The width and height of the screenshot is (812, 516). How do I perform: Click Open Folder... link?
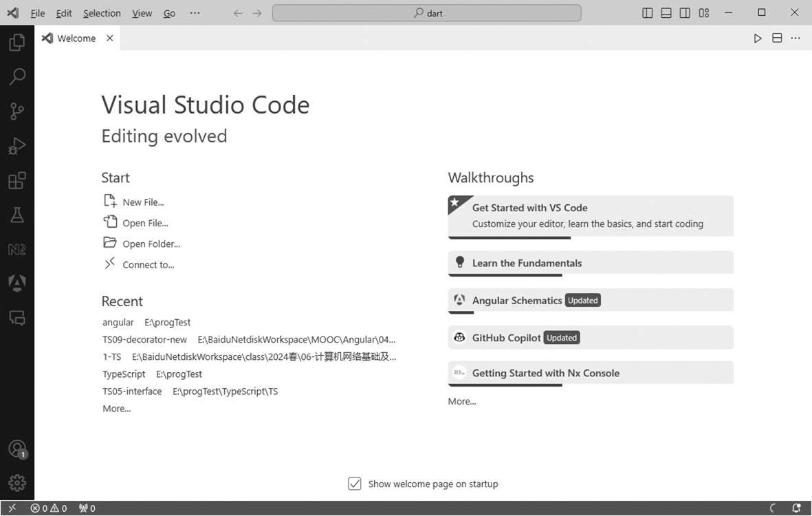[x=151, y=244]
